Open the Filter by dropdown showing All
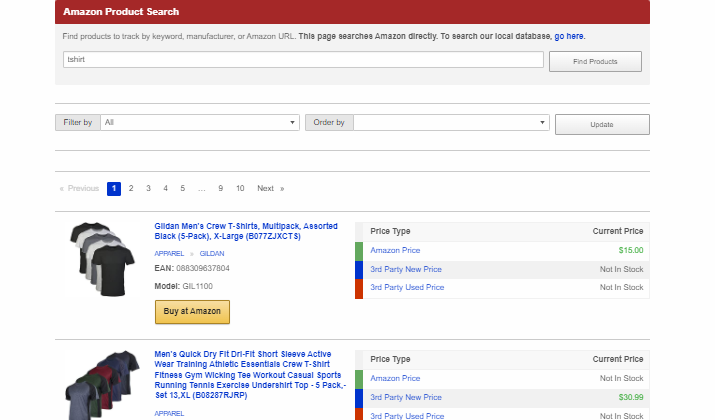The image size is (715, 420). (200, 122)
